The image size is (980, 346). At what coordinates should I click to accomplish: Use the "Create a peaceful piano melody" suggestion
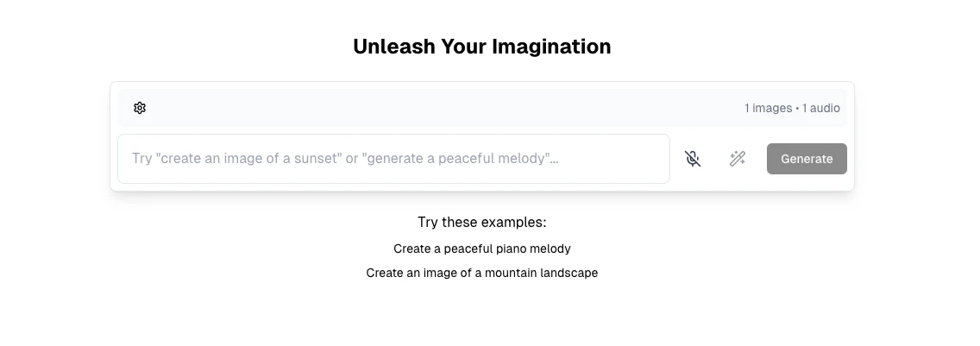coord(482,248)
